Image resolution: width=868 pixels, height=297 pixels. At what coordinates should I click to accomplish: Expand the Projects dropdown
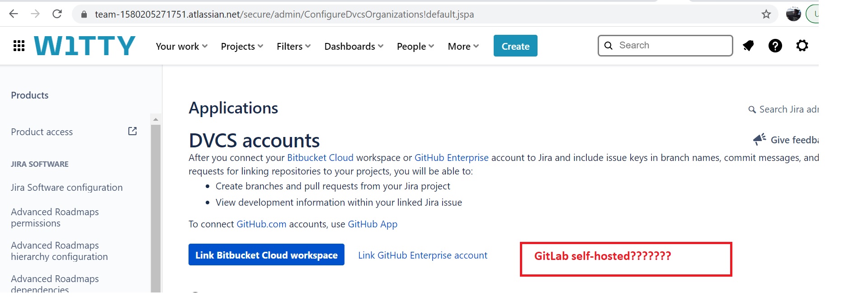[242, 46]
